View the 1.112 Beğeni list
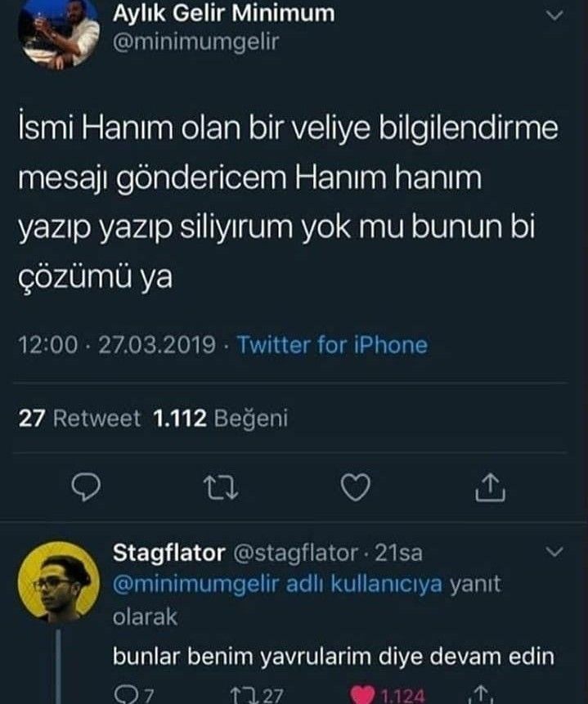 pyautogui.click(x=221, y=419)
